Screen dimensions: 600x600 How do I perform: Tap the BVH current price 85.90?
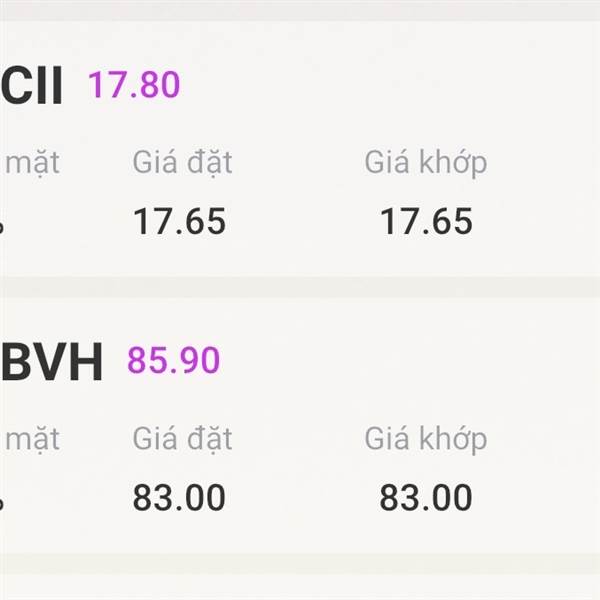coord(173,360)
